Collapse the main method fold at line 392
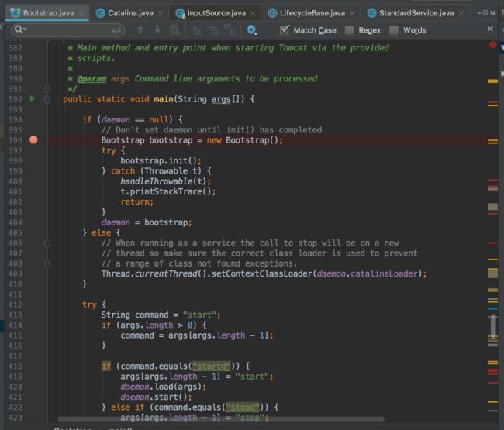This screenshot has height=430, width=504. tap(47, 99)
